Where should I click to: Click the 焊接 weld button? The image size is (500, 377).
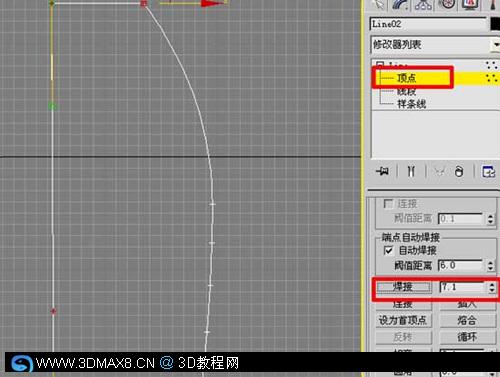click(403, 287)
